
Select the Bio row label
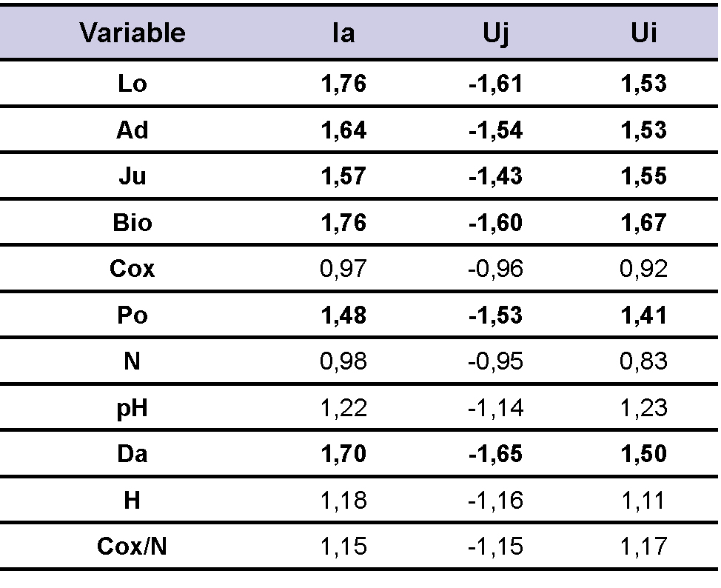coord(133,223)
